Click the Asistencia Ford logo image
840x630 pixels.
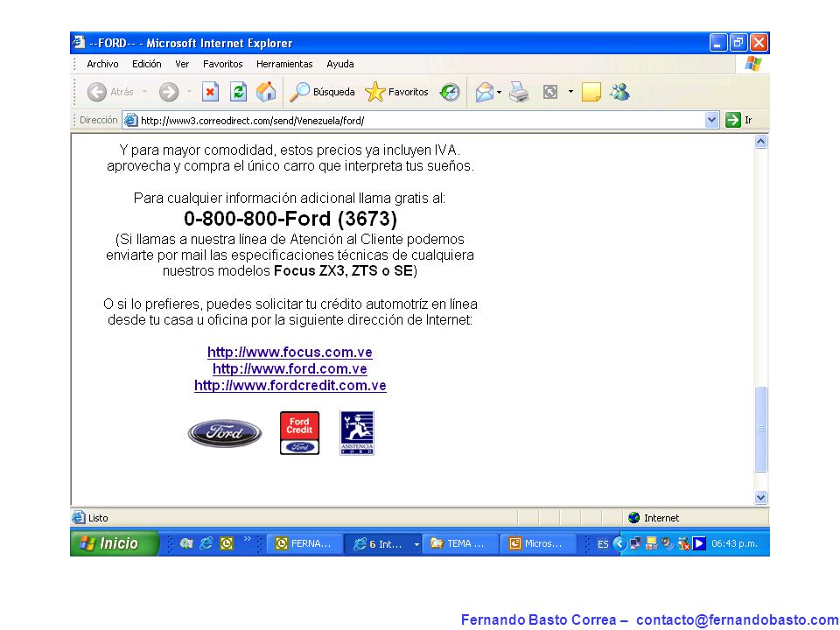pyautogui.click(x=357, y=433)
